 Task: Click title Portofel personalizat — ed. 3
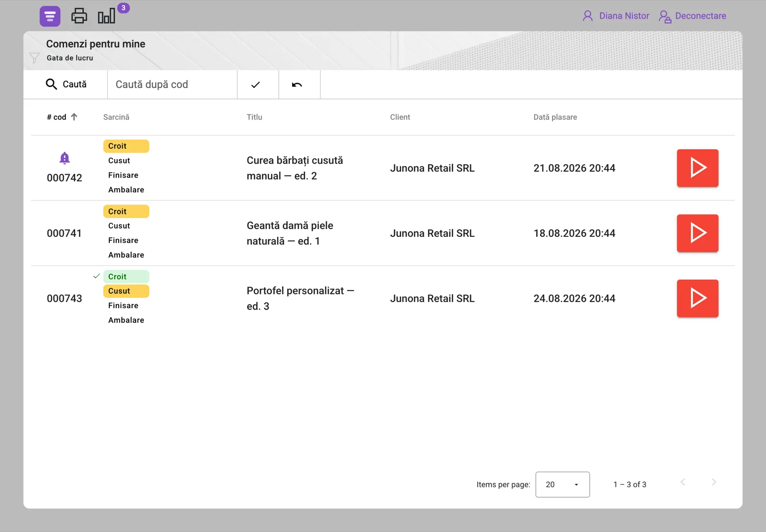pyautogui.click(x=301, y=298)
